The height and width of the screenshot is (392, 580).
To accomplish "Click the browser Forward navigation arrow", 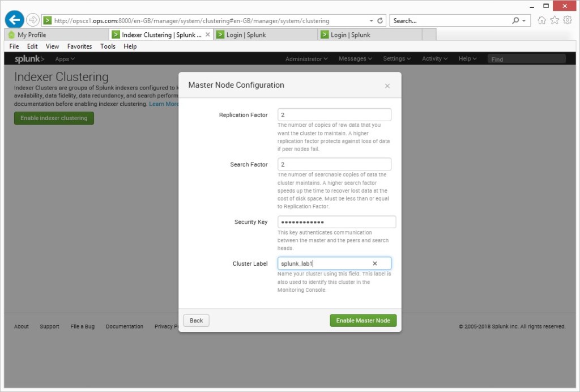I will point(32,19).
